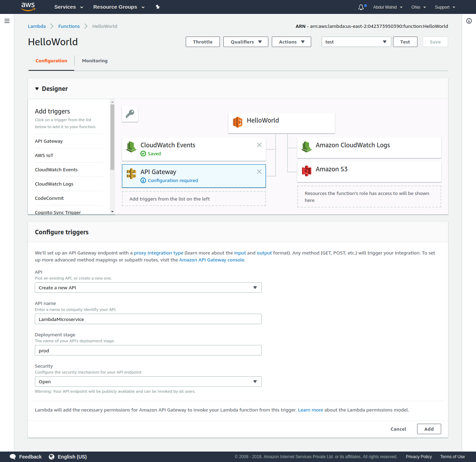
Task: Click the CloudWatch Events trigger icon
Action: pos(131,147)
